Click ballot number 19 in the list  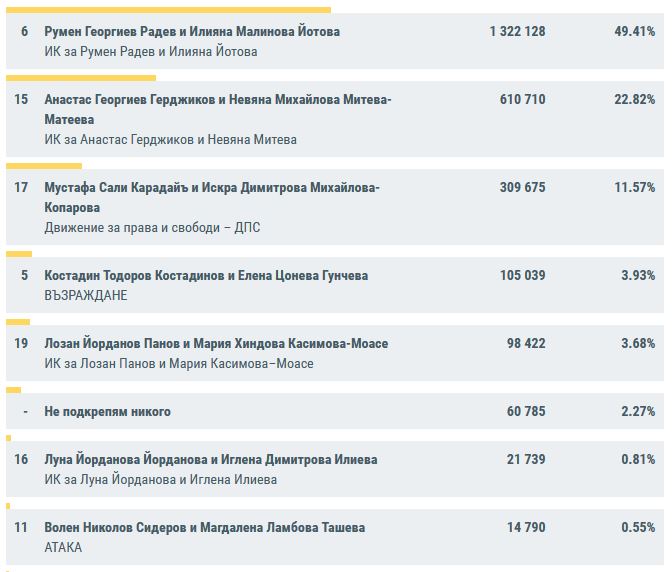[x=22, y=344]
